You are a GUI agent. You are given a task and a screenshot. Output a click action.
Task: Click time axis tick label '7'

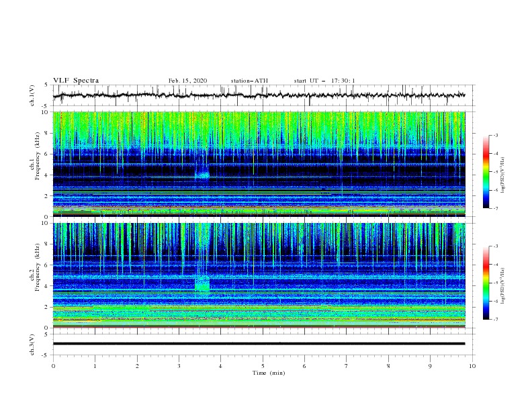347,366
